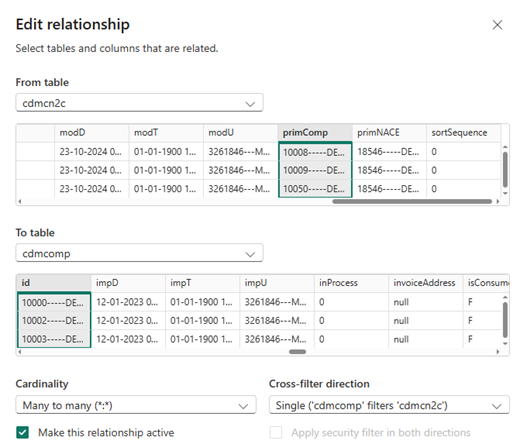
Task: Click the To table horizontal scrollbar thumb
Action: pyautogui.click(x=297, y=352)
